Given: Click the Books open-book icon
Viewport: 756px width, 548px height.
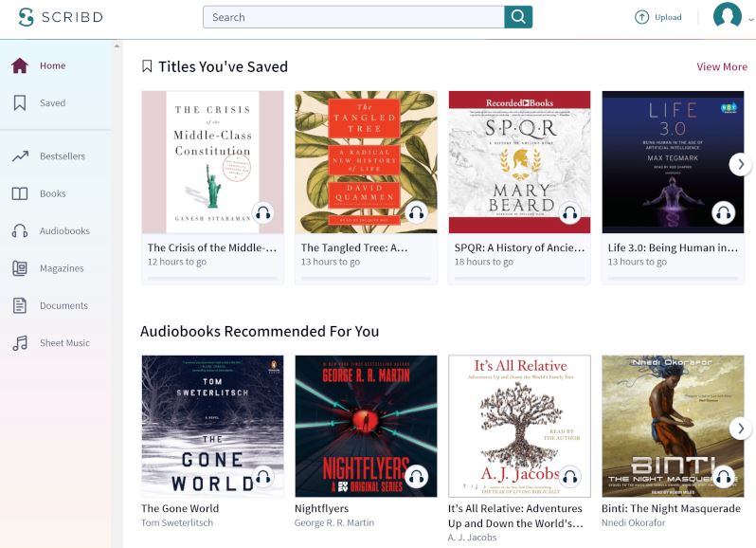Looking at the screenshot, I should pyautogui.click(x=20, y=193).
